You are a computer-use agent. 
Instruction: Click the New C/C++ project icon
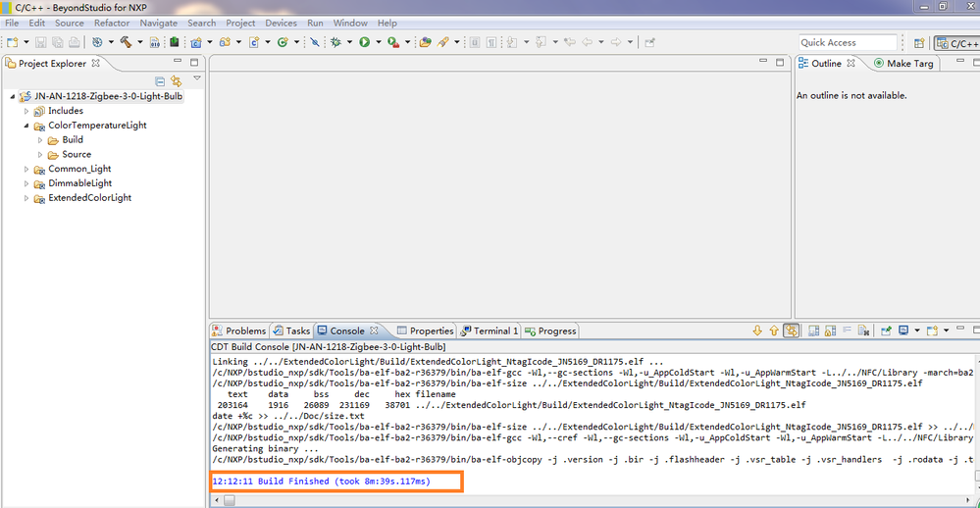[x=196, y=42]
